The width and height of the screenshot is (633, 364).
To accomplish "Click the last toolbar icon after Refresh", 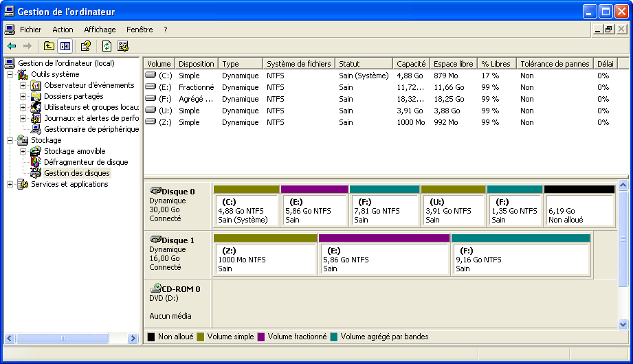I will pyautogui.click(x=123, y=46).
